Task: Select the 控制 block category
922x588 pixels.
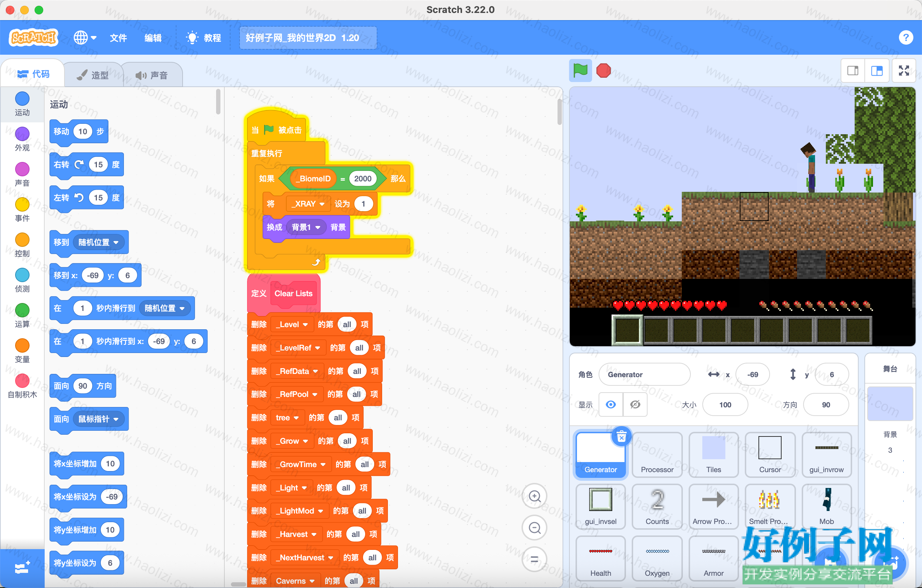Action: click(x=22, y=245)
